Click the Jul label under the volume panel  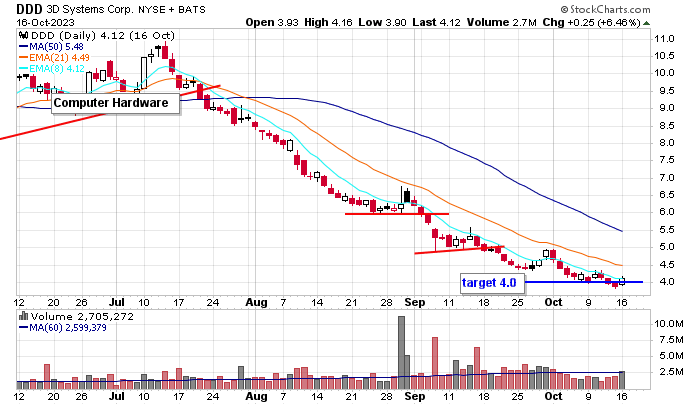(117, 396)
